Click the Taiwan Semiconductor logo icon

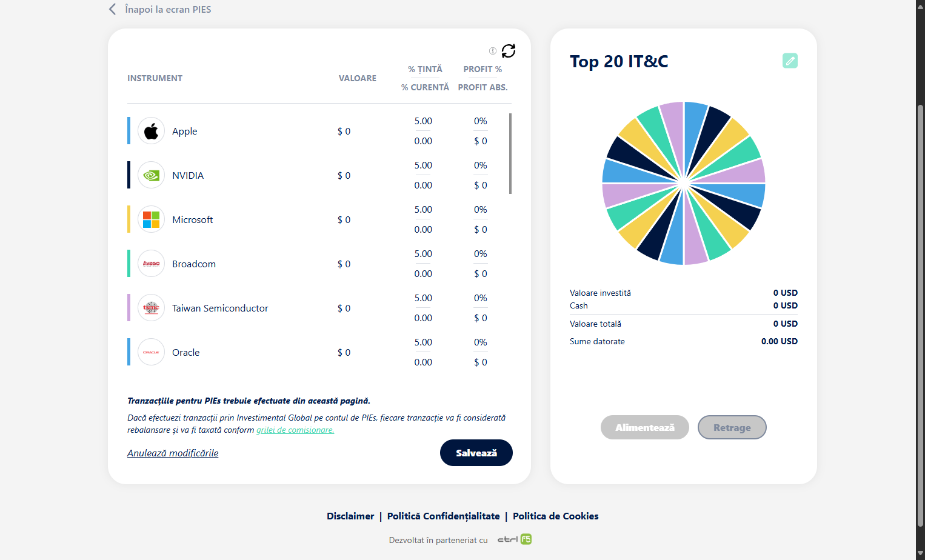151,308
